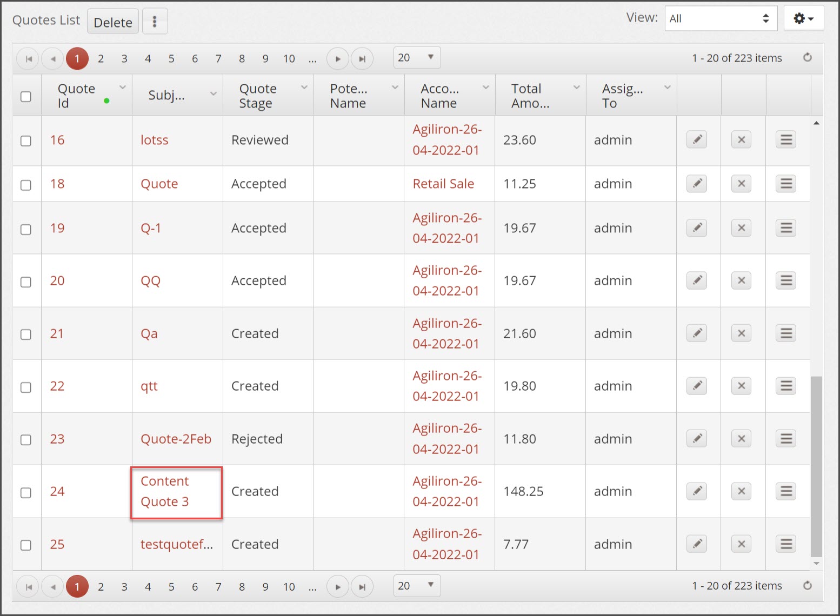Viewport: 840px width, 616px height.
Task: Refresh the list with the top reload icon
Action: point(808,57)
